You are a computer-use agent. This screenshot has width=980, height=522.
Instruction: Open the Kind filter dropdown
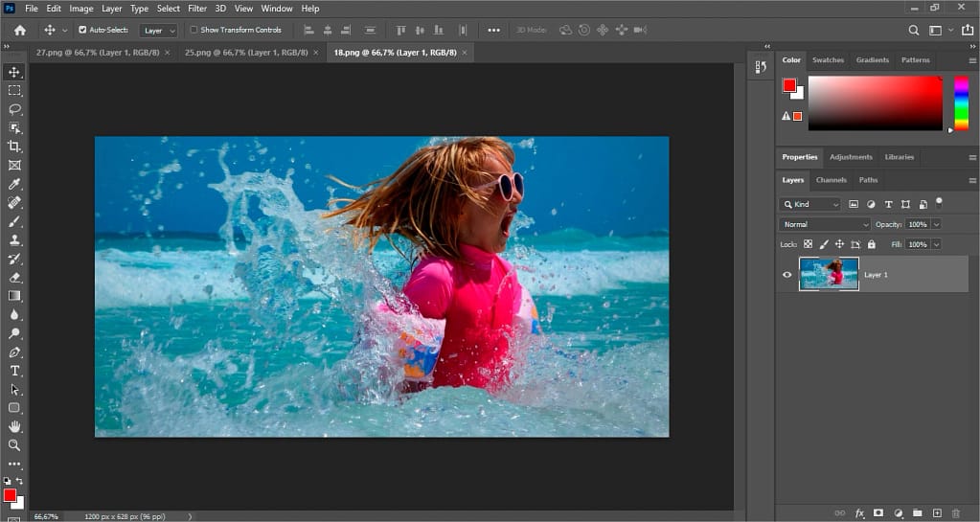point(810,204)
